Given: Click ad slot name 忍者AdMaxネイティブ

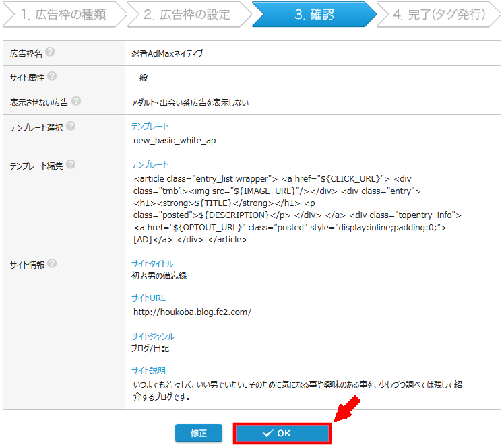Looking at the screenshot, I should coord(167,53).
